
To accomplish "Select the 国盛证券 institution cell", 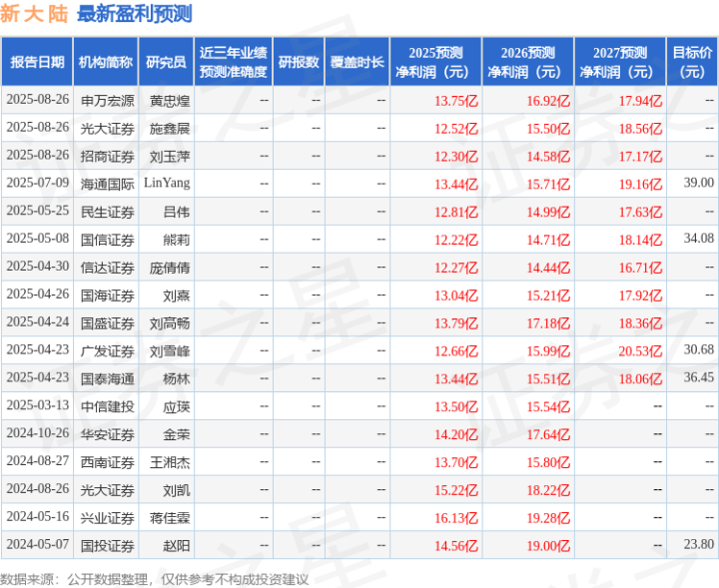I will [x=107, y=323].
